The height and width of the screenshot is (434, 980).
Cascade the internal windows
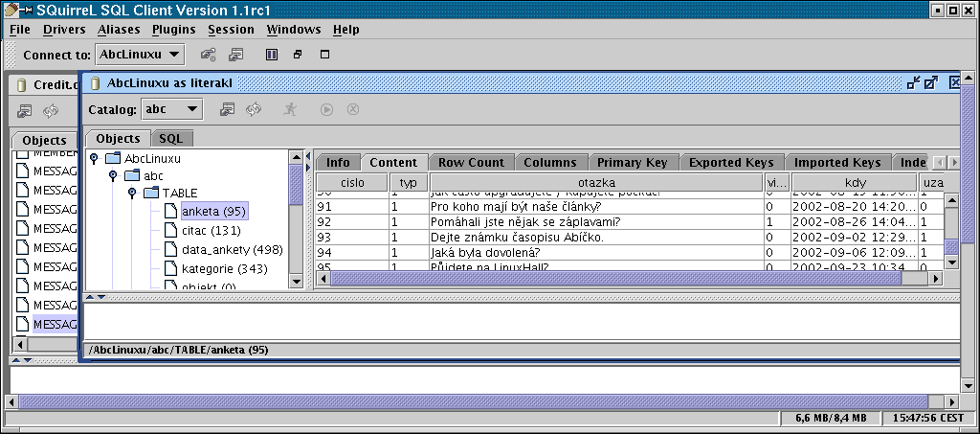298,55
